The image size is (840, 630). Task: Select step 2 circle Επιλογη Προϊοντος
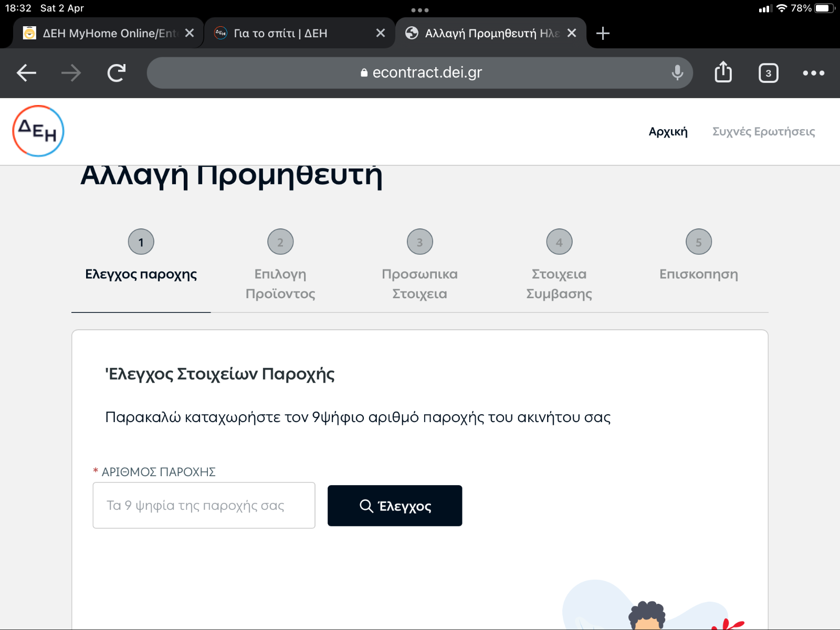pyautogui.click(x=280, y=242)
